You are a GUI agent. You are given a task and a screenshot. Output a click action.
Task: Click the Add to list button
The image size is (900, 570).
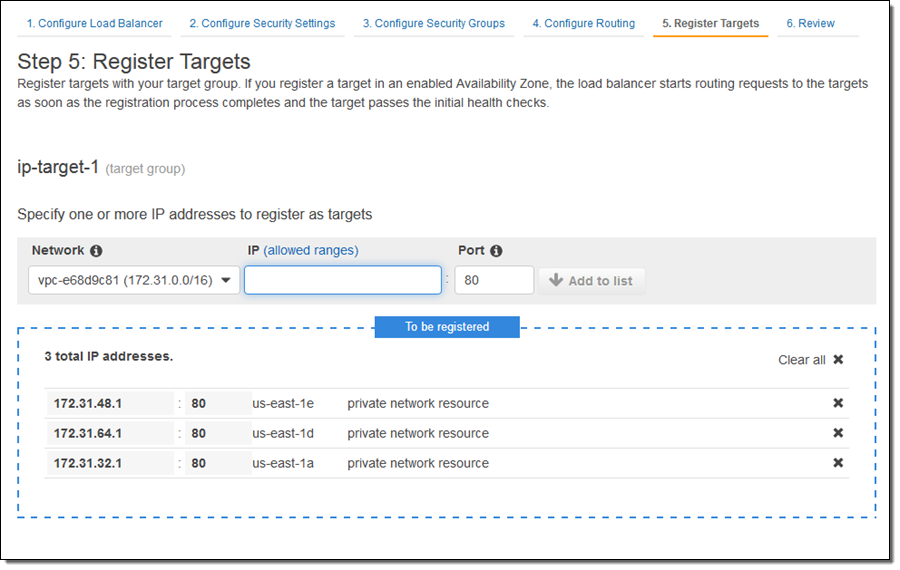[591, 281]
